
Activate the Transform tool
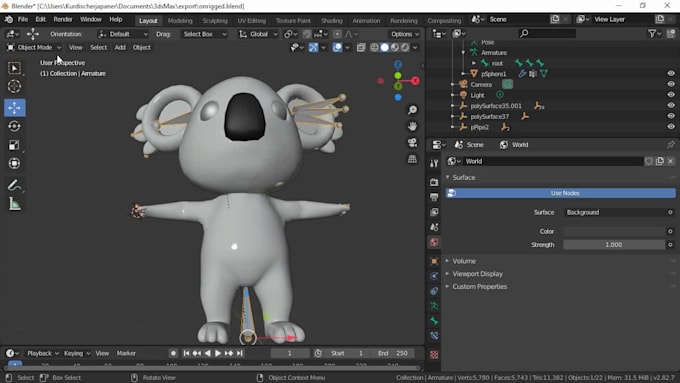[14, 164]
